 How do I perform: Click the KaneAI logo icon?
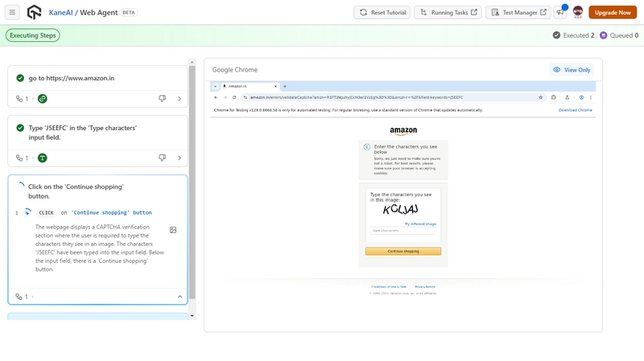[34, 12]
